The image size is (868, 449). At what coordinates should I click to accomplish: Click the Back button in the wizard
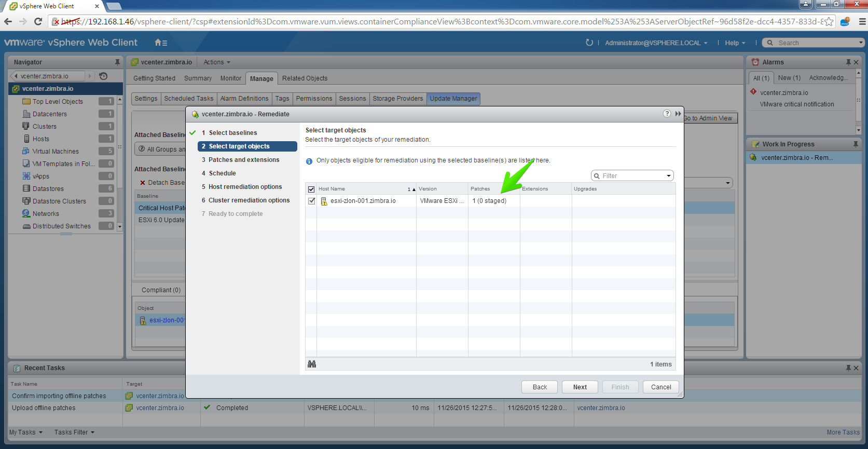tap(540, 387)
